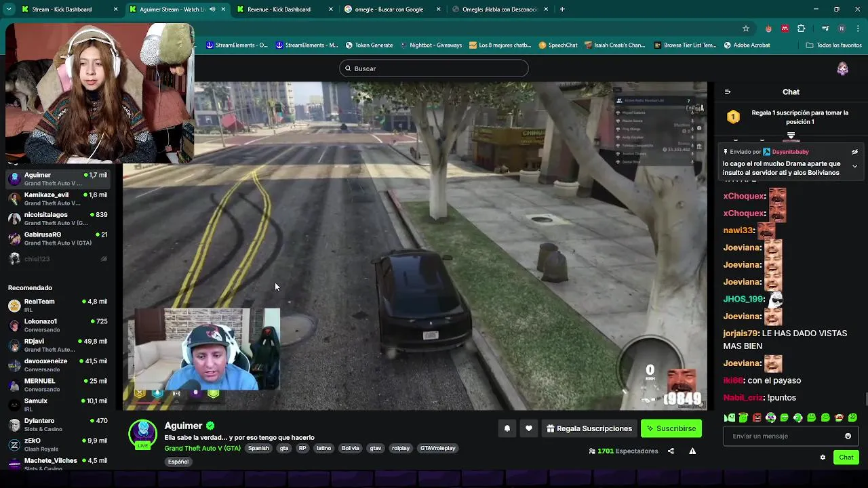Click the Buscar search field
Screen dimensions: 868x488
(x=434, y=68)
